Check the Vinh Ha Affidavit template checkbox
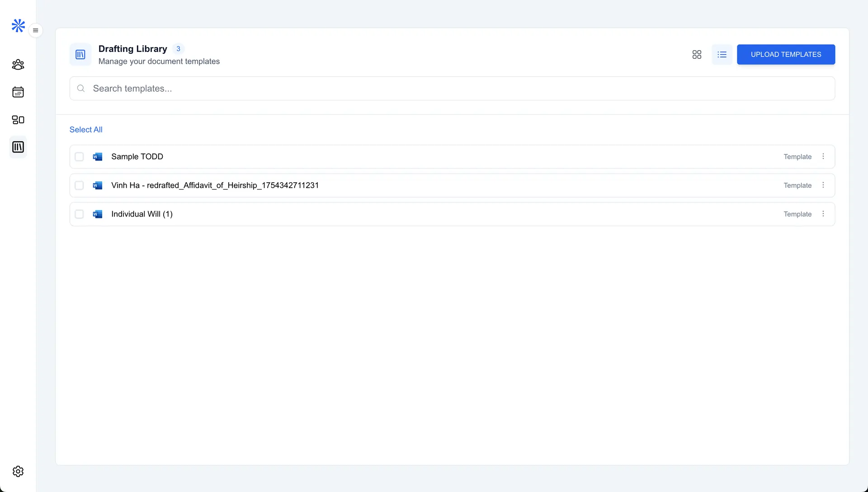 coord(79,185)
